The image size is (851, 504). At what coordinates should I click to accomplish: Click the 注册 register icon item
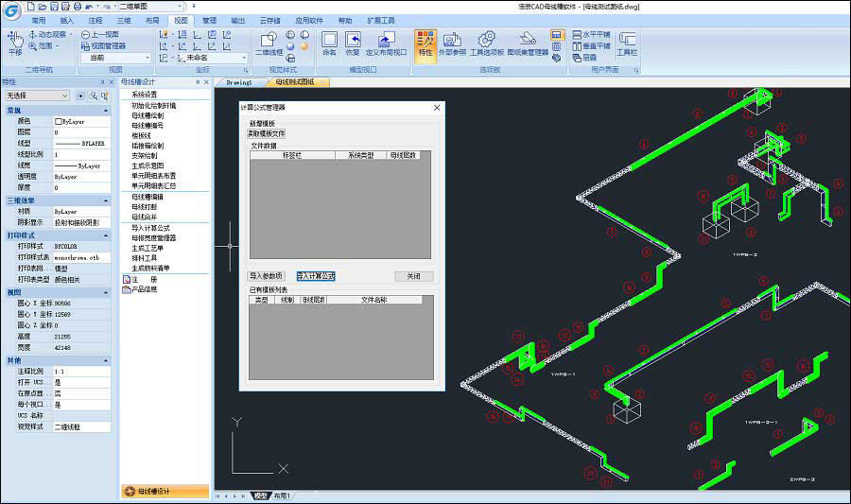click(x=140, y=279)
